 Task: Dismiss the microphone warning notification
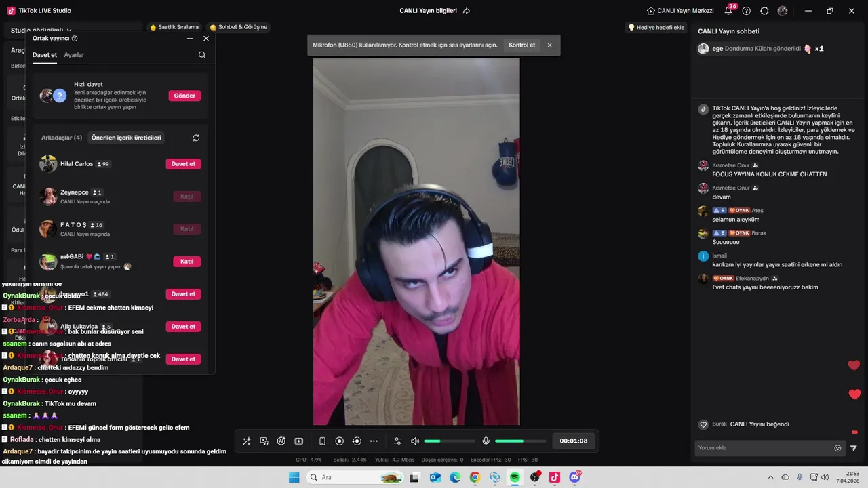point(550,45)
